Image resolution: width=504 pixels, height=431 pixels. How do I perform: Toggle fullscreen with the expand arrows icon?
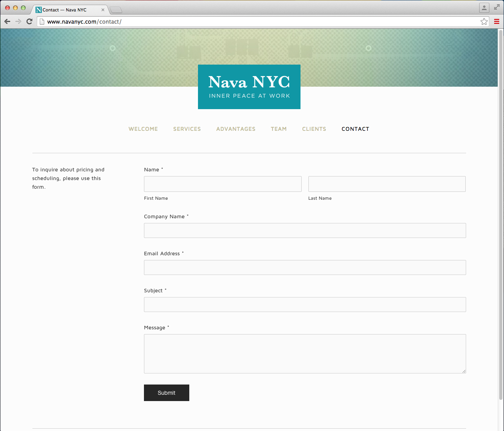(497, 7)
